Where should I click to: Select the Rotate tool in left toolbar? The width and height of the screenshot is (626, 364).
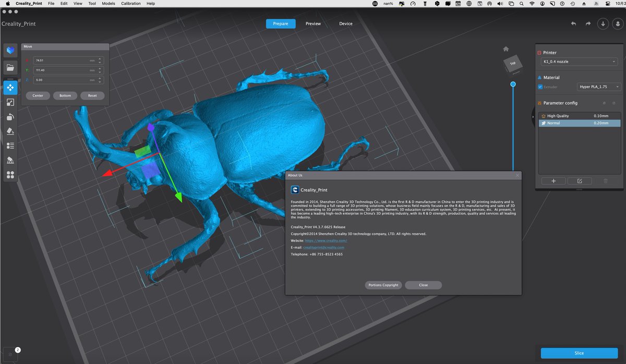coord(10,117)
